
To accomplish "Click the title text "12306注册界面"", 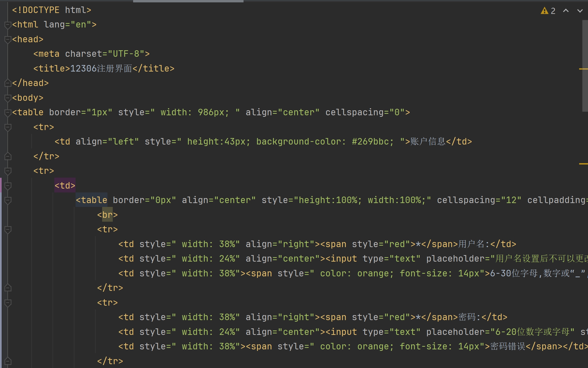I will click(101, 69).
